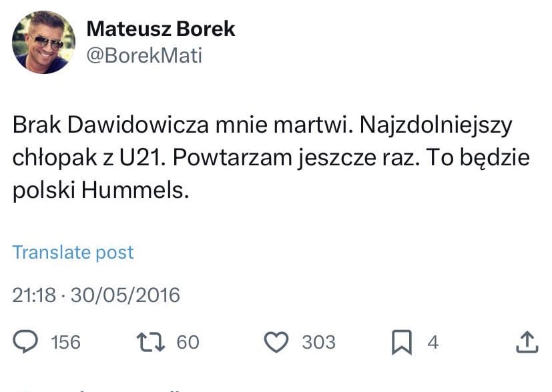Click the 21:18 time in the timestamp
552x392 pixels.
[34, 295]
